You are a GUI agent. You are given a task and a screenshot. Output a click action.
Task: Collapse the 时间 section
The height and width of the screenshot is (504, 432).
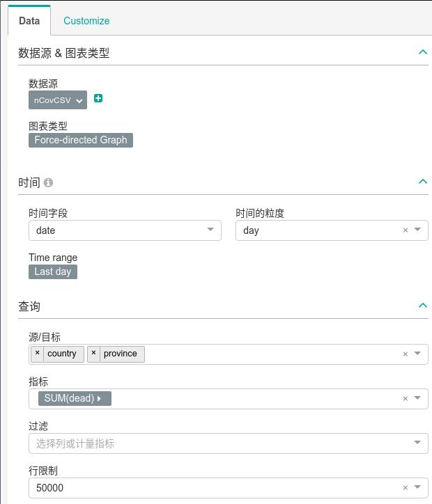click(x=422, y=182)
